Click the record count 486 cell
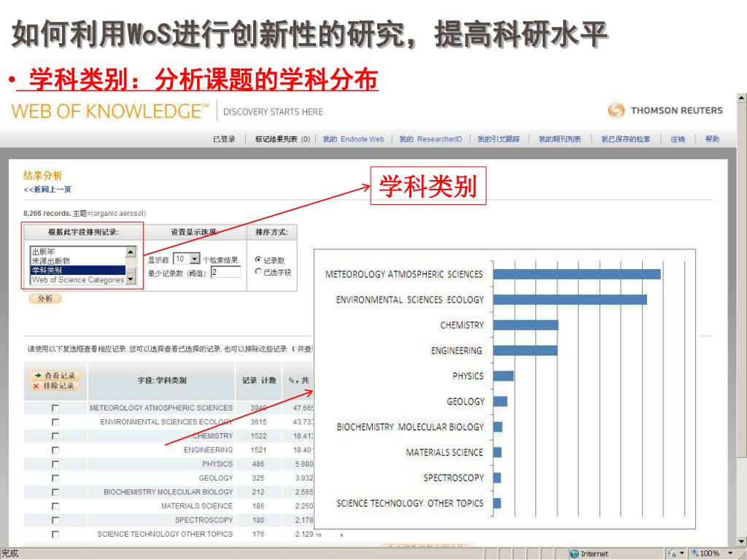The image size is (747, 560). click(258, 464)
